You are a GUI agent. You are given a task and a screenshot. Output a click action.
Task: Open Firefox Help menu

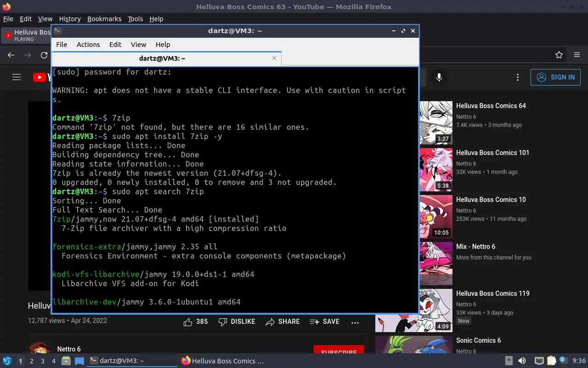click(x=156, y=19)
